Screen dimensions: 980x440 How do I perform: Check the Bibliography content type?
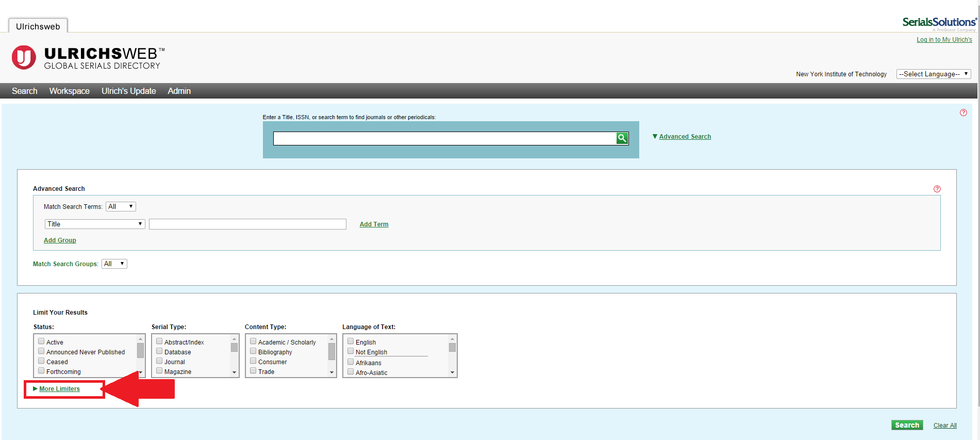(253, 351)
